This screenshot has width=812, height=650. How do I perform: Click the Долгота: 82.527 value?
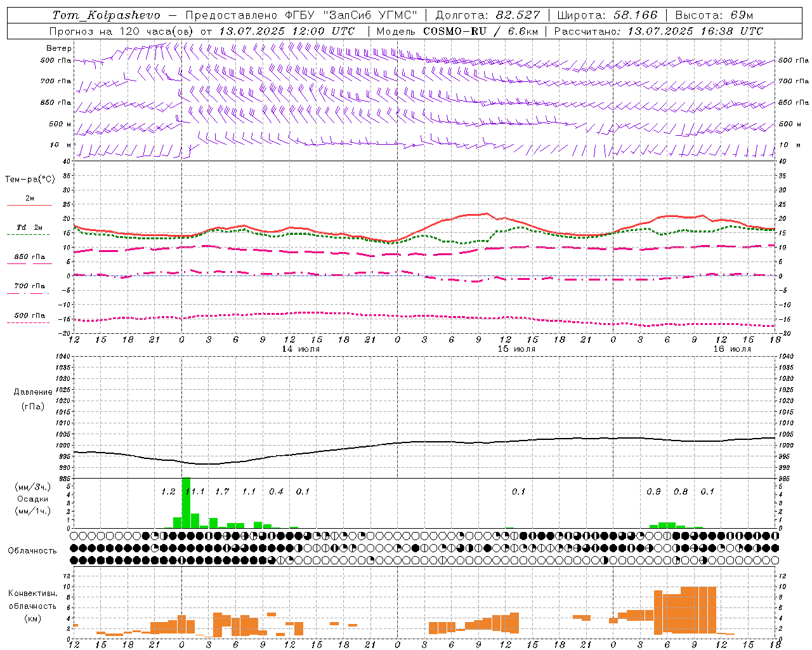(x=487, y=15)
